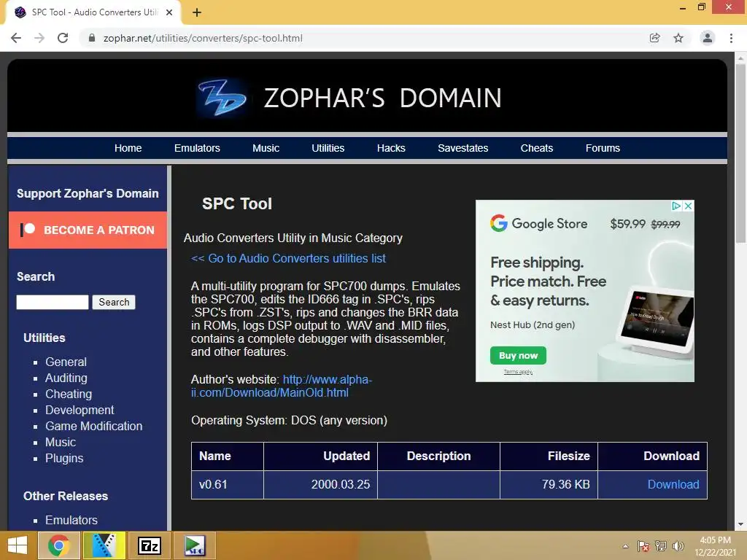This screenshot has width=747, height=560.
Task: Open Game Modification link
Action: coord(94,426)
